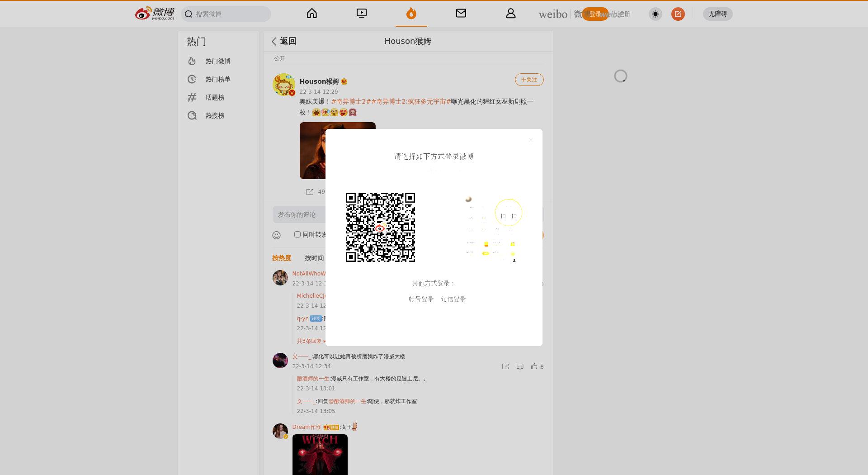This screenshot has width=868, height=475.
Task: Open Dream作怪 commenter avatar
Action: click(x=280, y=431)
